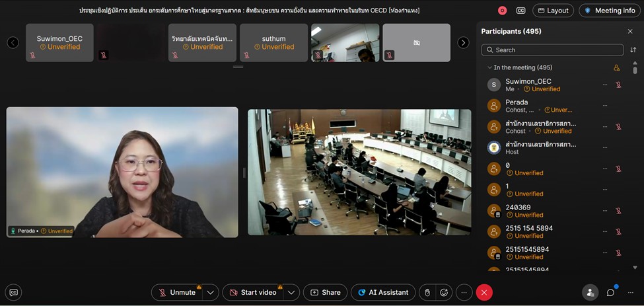This screenshot has width=644, height=306.
Task: Expand video options arrow beside Start video
Action: [x=291, y=292]
